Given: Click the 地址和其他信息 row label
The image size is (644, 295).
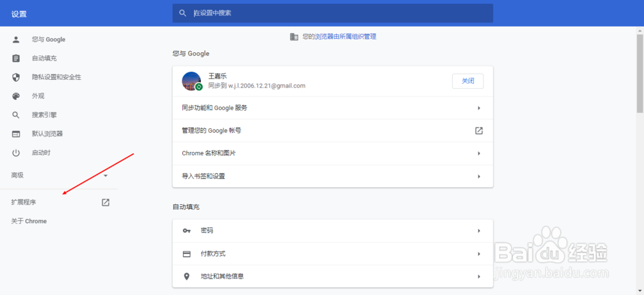Looking at the screenshot, I should [222, 276].
